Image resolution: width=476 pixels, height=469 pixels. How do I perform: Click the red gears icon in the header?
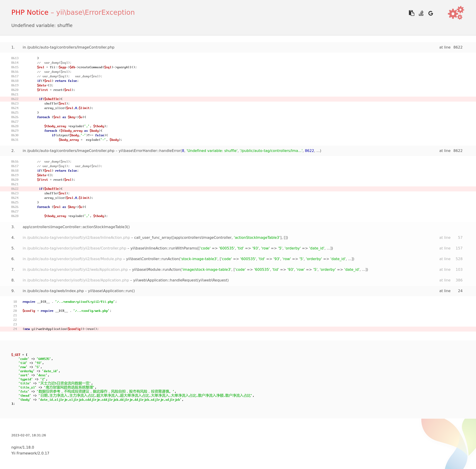(456, 13)
